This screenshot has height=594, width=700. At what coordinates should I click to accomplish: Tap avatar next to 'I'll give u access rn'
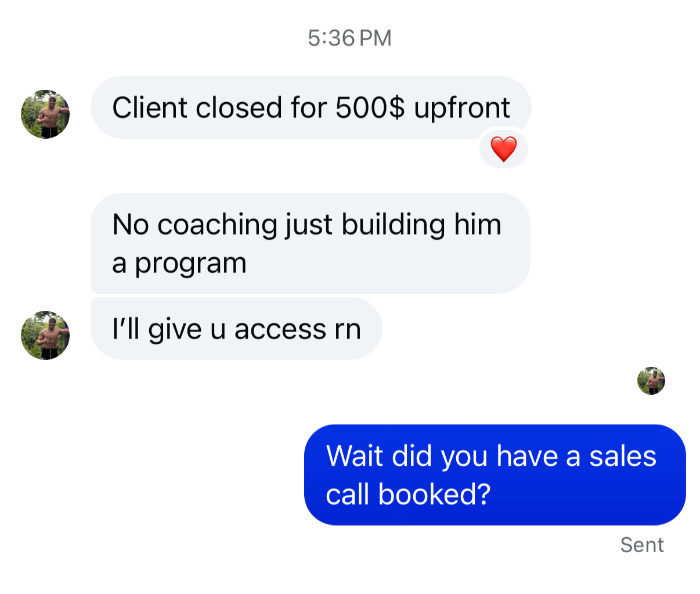[x=45, y=335]
